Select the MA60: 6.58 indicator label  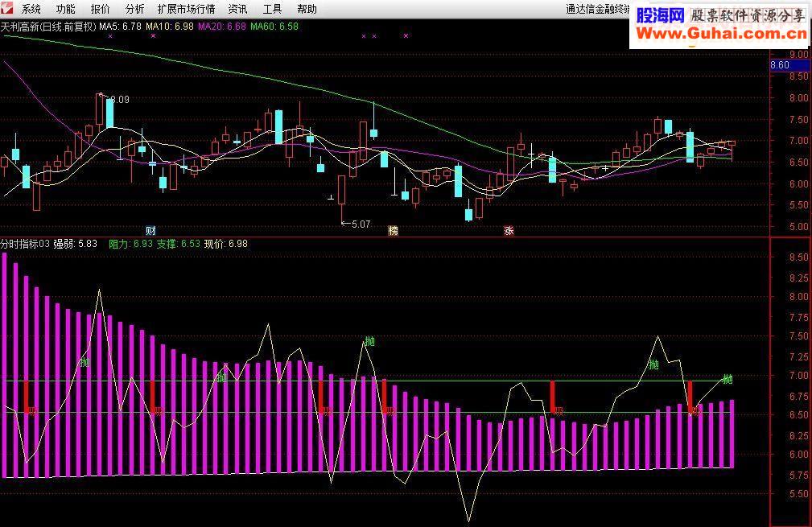point(274,27)
